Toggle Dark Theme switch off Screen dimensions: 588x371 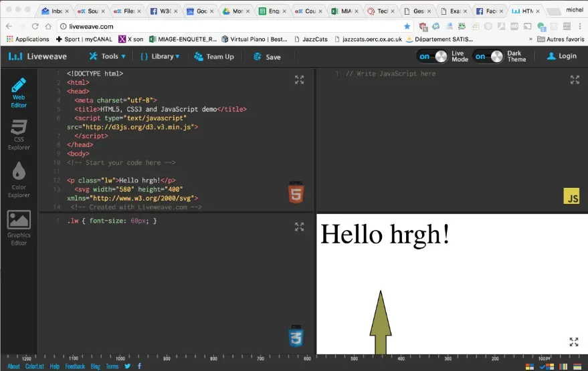pyautogui.click(x=488, y=57)
